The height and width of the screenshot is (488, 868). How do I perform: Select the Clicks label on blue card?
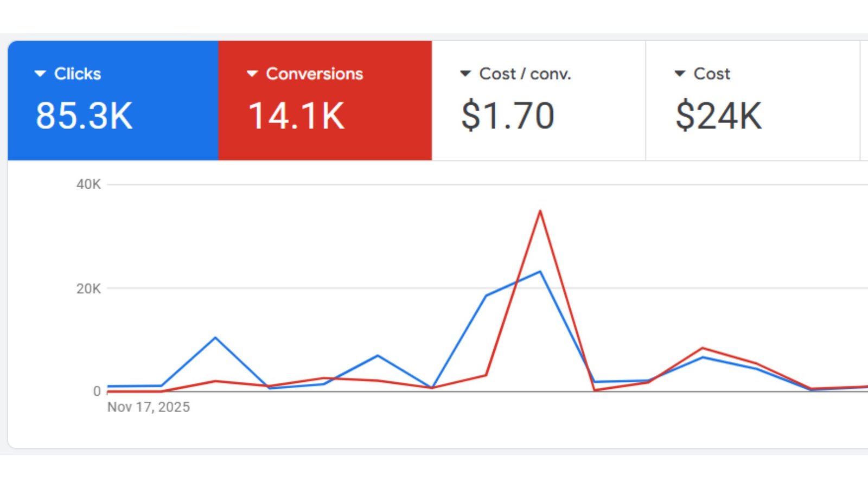pos(78,74)
